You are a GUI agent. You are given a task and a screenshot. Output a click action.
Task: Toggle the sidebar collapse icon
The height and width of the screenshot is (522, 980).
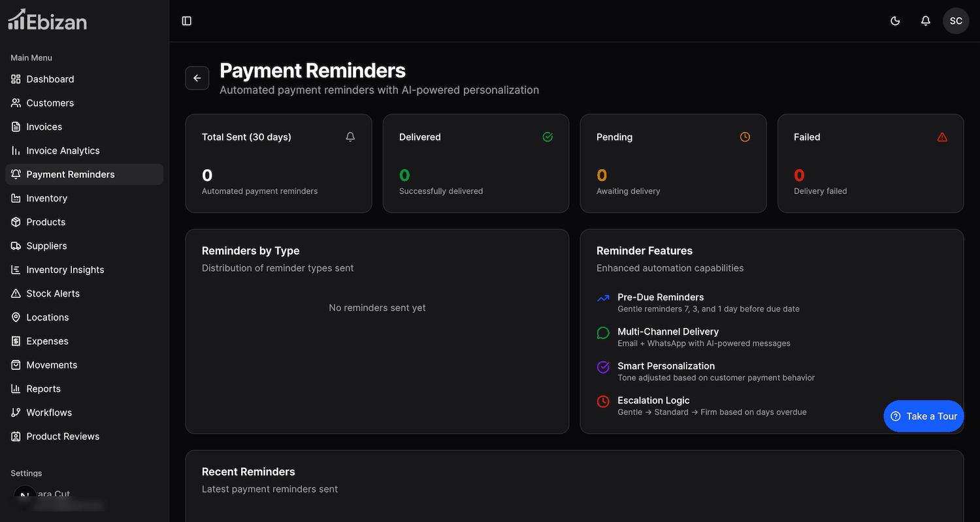[187, 21]
